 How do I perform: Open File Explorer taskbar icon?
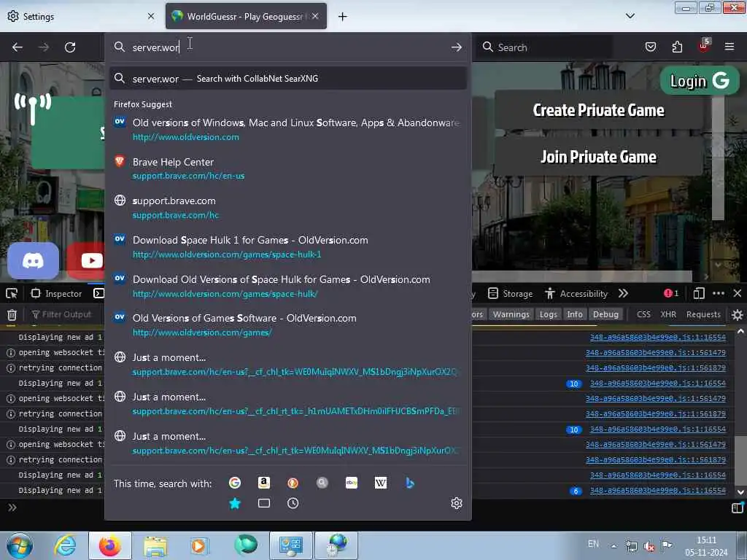(155, 545)
